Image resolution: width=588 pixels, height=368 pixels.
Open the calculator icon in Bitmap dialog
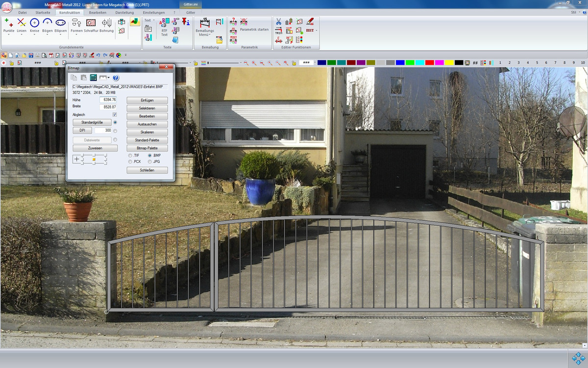pos(93,78)
